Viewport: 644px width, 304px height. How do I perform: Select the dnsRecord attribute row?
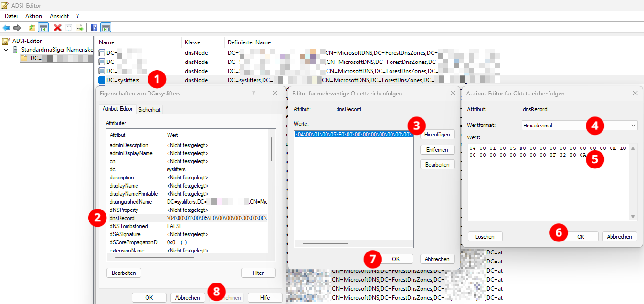(188, 218)
